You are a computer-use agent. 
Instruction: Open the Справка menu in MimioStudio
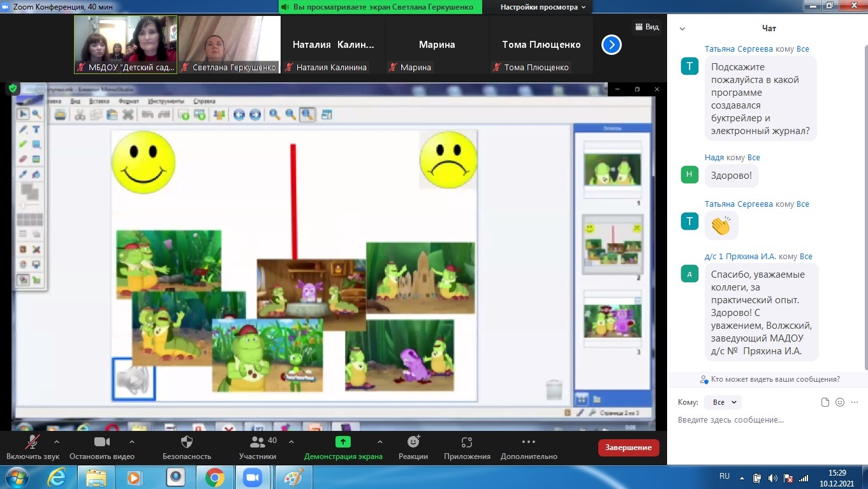pos(204,101)
